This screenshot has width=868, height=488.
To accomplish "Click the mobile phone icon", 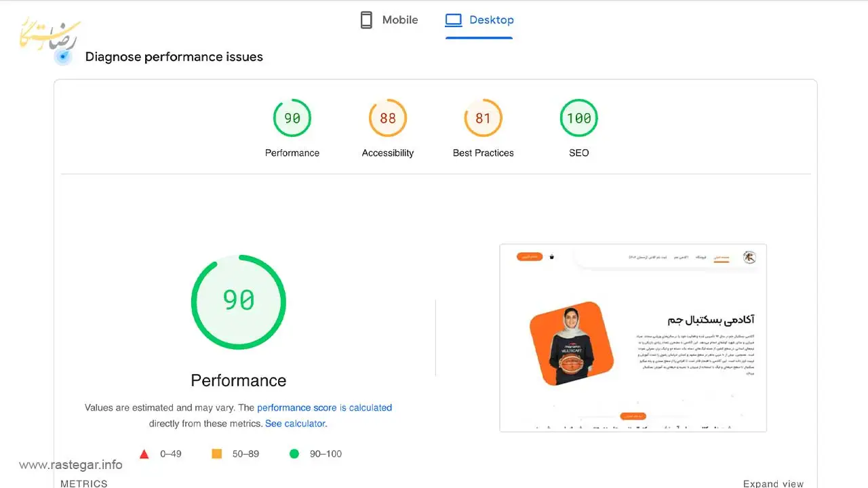I will 366,20.
